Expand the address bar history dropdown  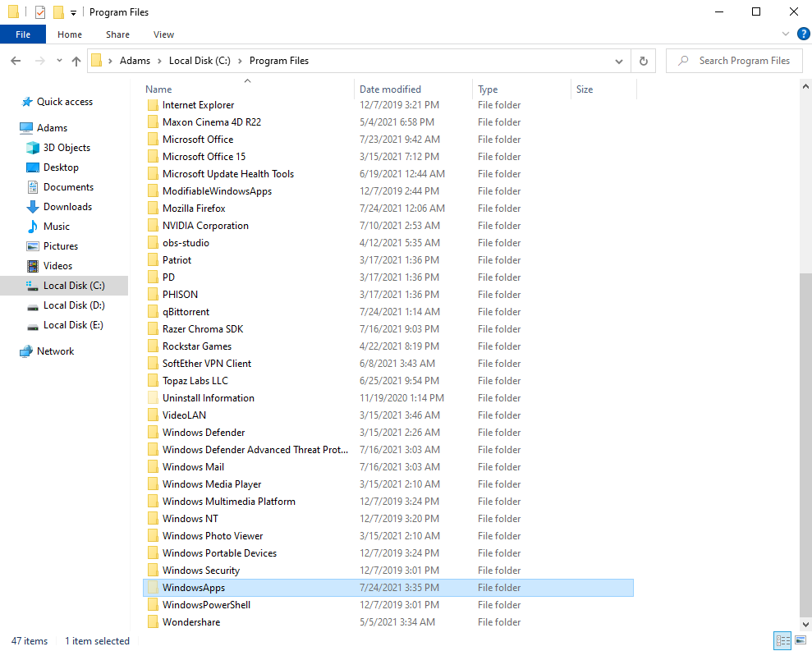click(x=619, y=61)
